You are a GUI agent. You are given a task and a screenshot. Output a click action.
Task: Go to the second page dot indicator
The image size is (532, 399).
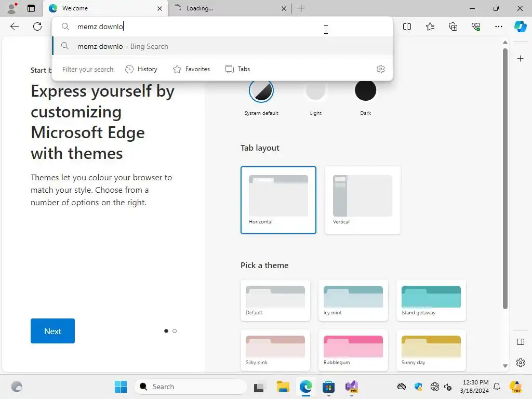click(x=175, y=331)
